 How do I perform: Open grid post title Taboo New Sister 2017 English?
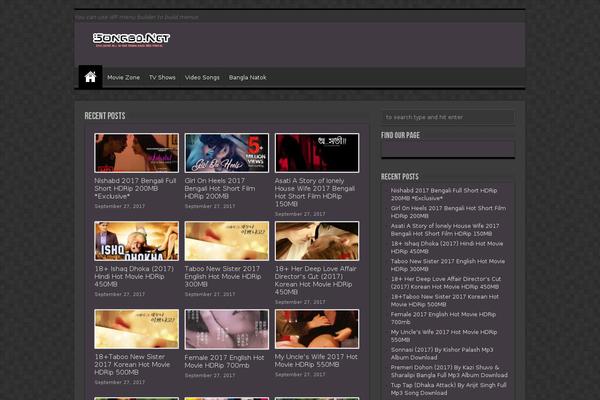click(223, 276)
